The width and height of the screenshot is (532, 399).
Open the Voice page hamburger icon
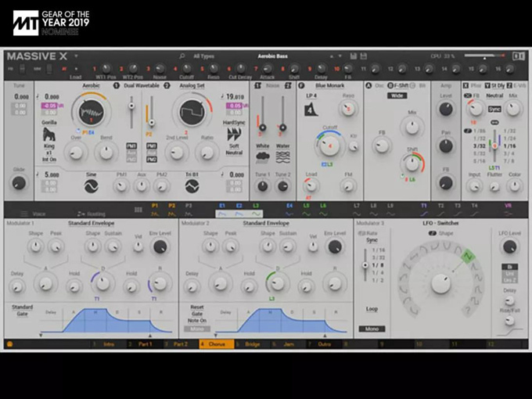tap(23, 214)
